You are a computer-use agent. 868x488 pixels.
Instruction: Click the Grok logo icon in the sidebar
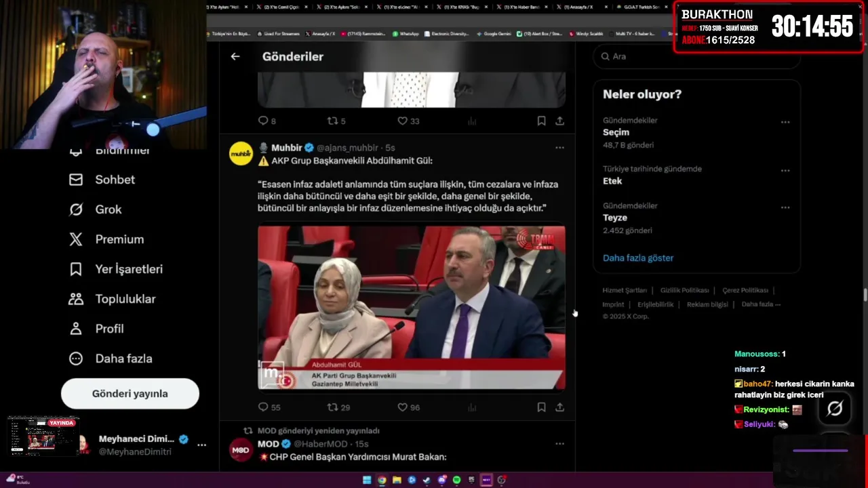[x=76, y=209]
